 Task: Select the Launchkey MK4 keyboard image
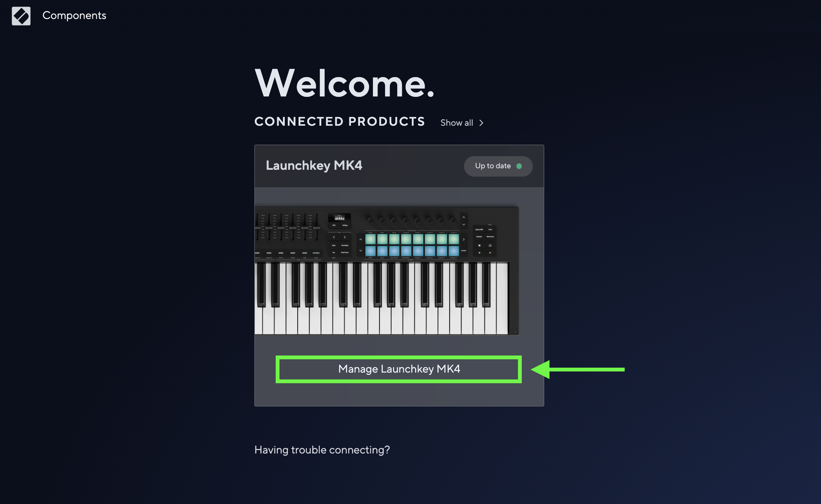[387, 270]
